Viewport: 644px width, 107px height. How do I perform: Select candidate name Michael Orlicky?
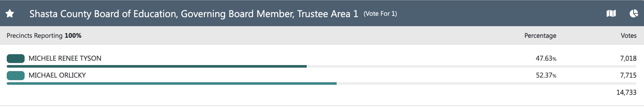(x=57, y=75)
